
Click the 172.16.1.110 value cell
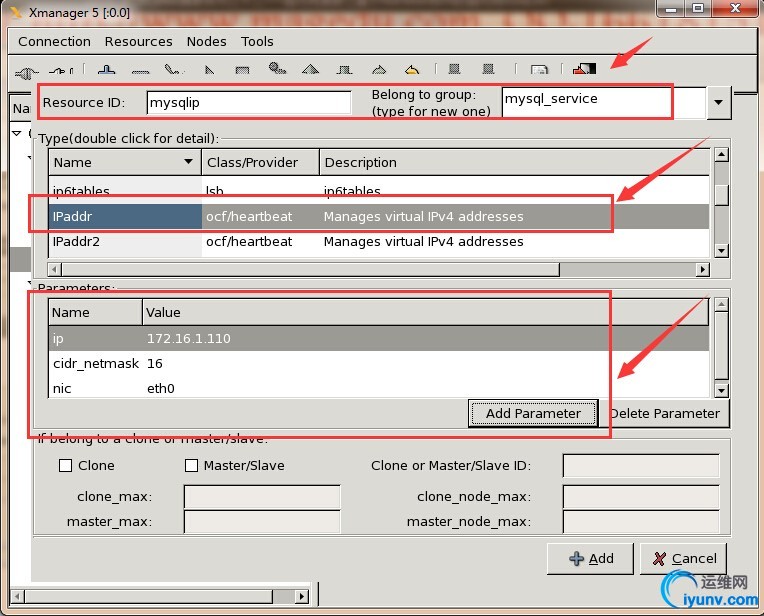coord(189,338)
